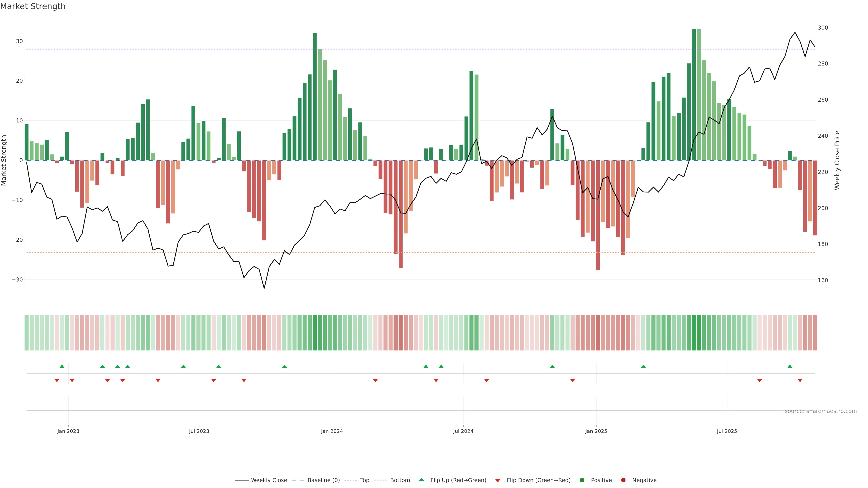
Task: Click the first red flip-down triangle marker
Action: point(57,380)
